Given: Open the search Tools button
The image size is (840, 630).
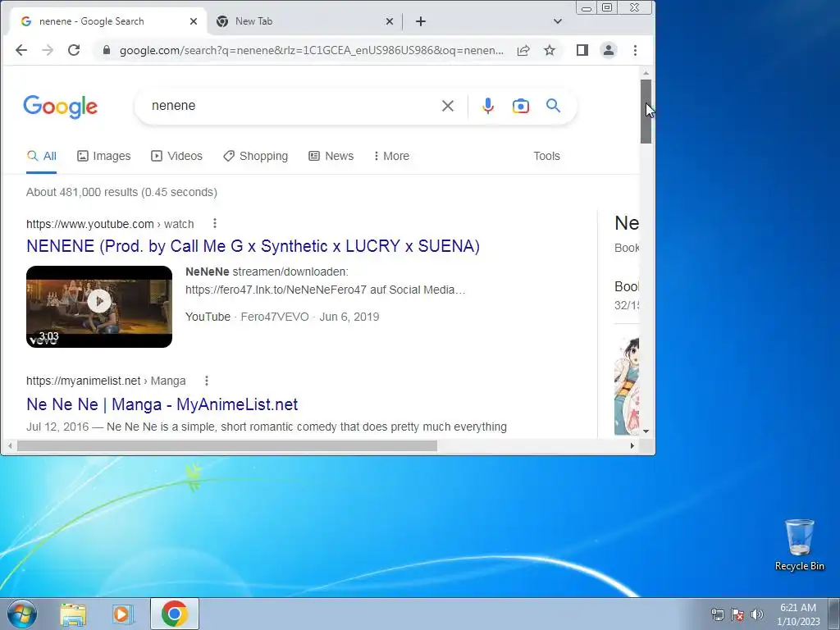Looking at the screenshot, I should pyautogui.click(x=546, y=156).
